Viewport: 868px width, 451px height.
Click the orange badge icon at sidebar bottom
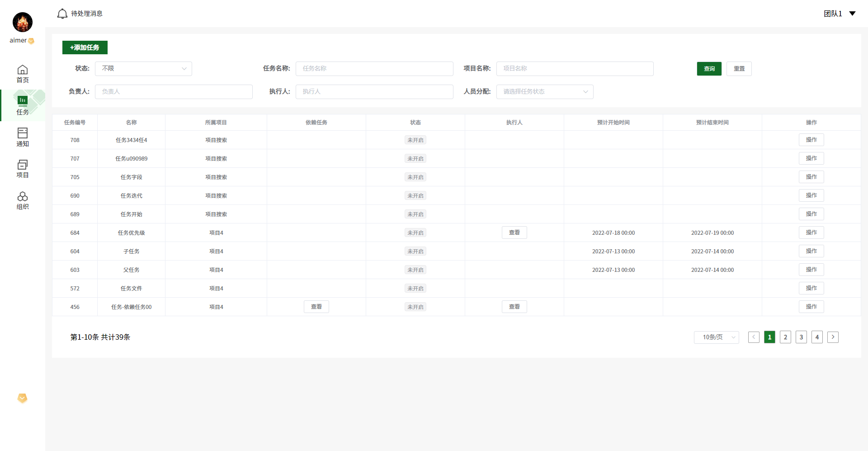[22, 398]
